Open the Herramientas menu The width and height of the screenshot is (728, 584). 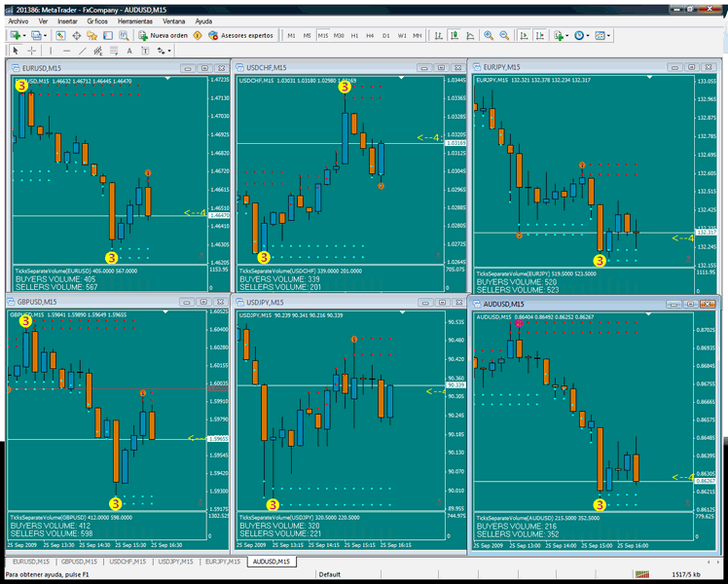133,20
